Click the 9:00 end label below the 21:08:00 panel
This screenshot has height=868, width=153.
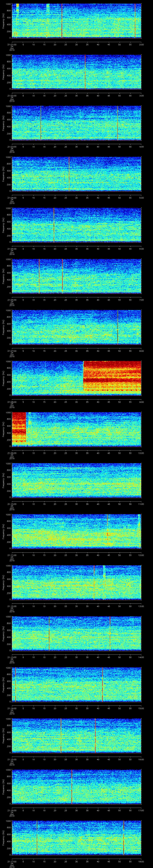[141, 402]
